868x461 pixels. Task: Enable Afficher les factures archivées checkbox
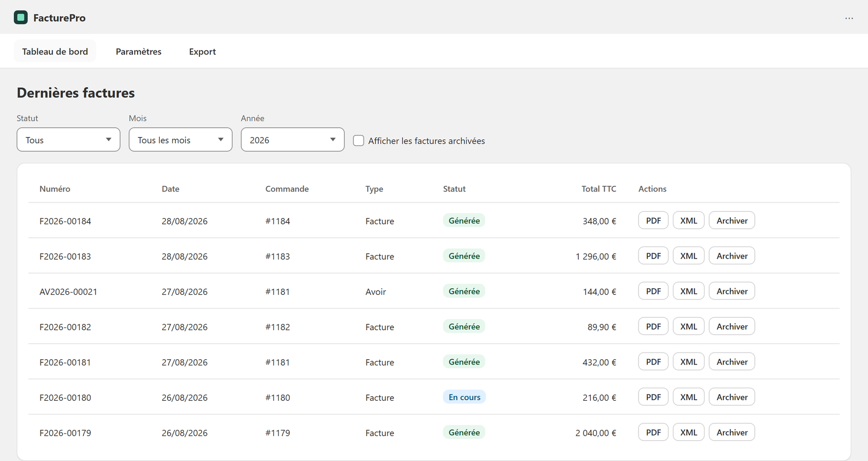[x=359, y=141]
